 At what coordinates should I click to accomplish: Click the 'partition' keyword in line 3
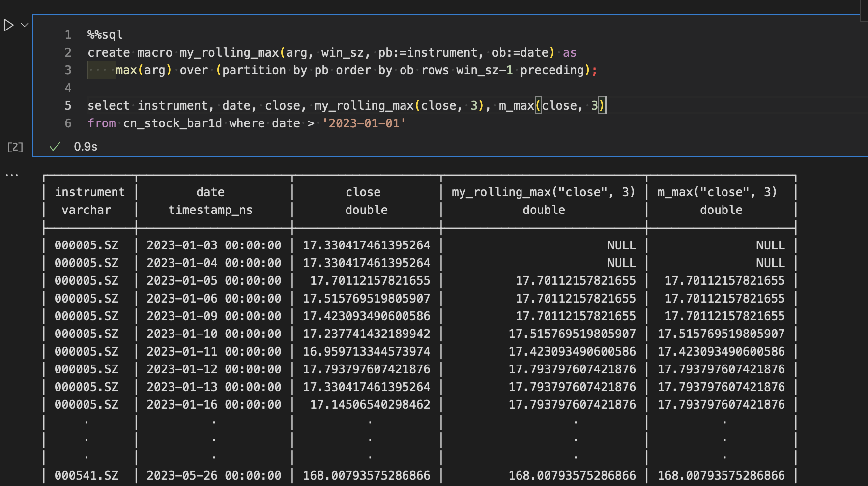pos(254,70)
